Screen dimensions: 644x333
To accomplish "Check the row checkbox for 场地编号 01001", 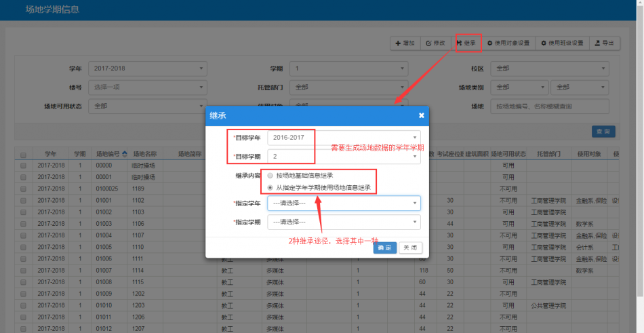I will pyautogui.click(x=24, y=201).
